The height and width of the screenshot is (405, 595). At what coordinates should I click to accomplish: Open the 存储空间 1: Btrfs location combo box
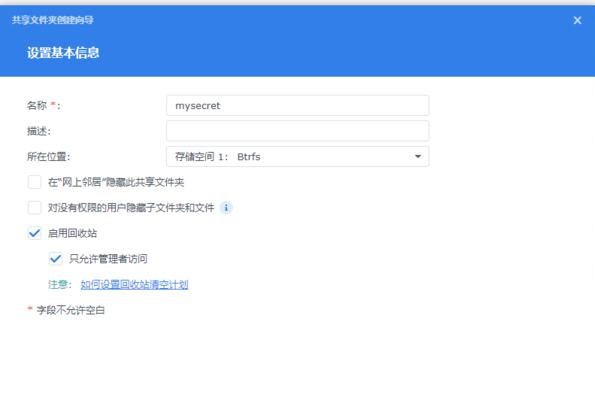(x=298, y=156)
